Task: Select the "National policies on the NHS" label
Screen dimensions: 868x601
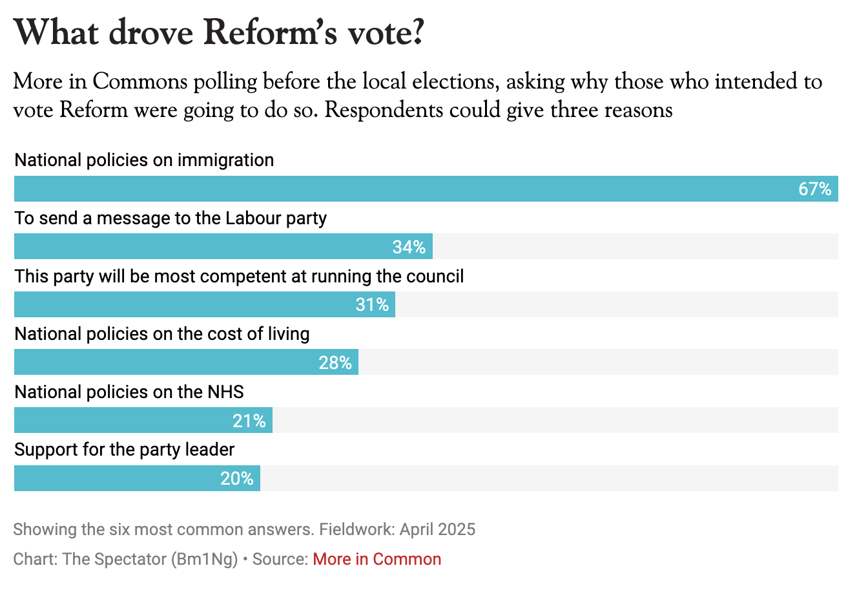Action: click(x=129, y=392)
